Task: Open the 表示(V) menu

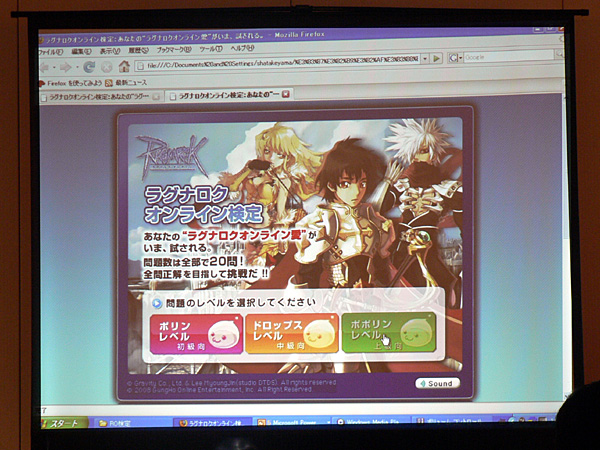Action: [x=110, y=51]
